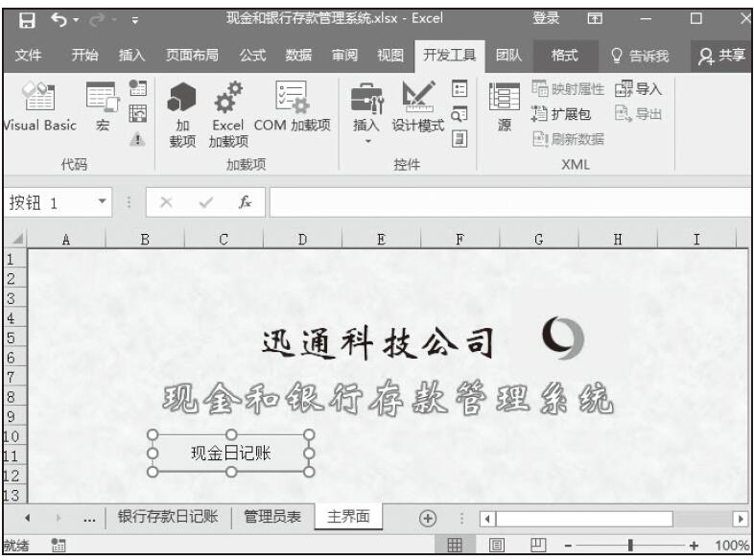
Task: Click the Undo arrow icon
Action: pyautogui.click(x=59, y=18)
